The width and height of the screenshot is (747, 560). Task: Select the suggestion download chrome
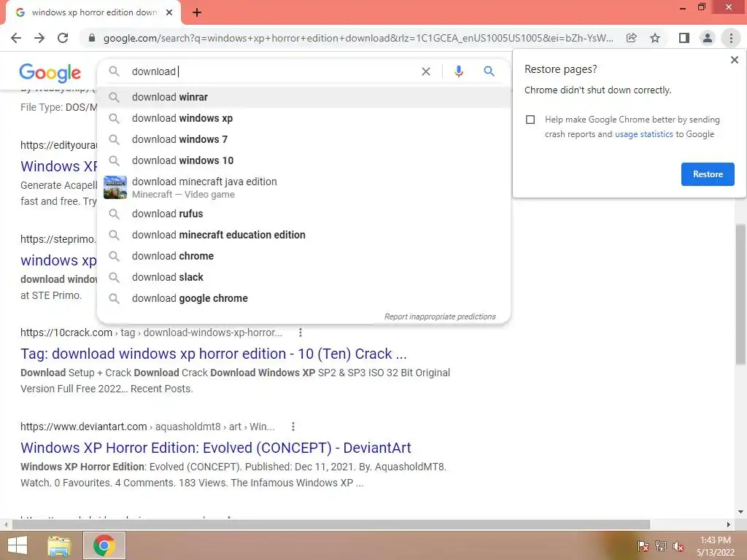(303, 256)
